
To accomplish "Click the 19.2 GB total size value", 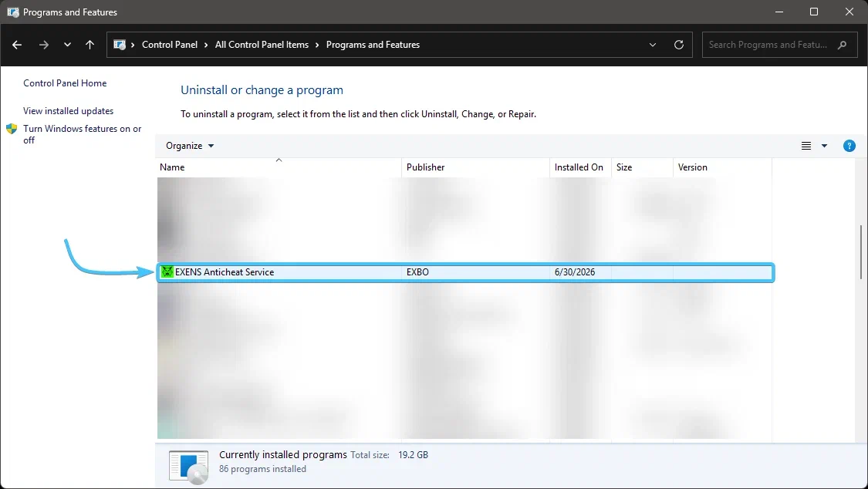I will [x=413, y=455].
